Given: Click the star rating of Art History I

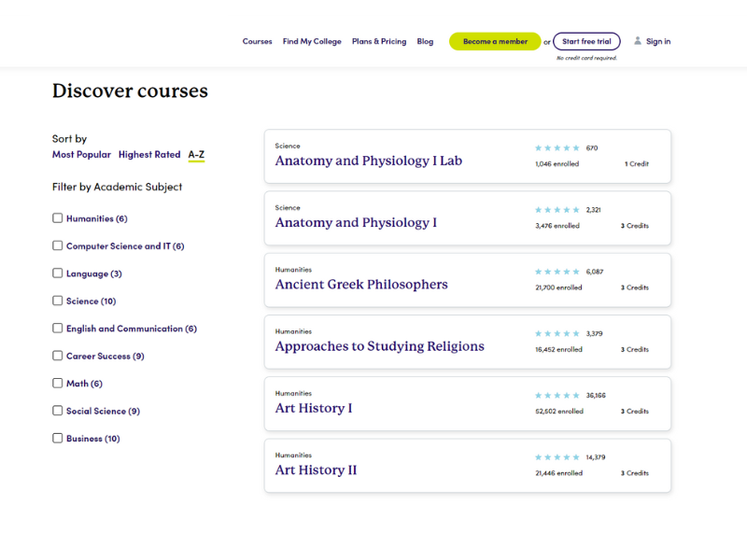Looking at the screenshot, I should [557, 396].
